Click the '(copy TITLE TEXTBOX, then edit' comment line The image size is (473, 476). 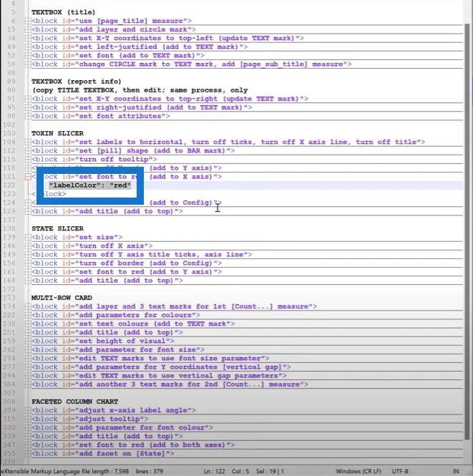coord(140,90)
